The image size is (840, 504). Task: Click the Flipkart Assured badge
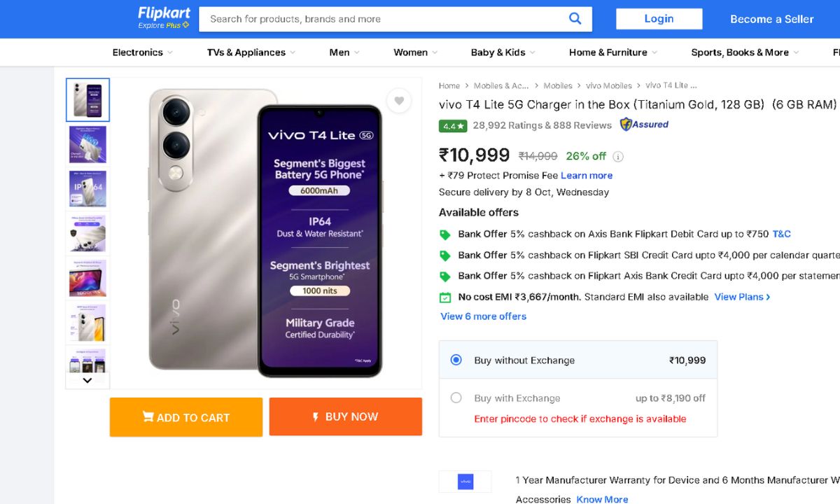[644, 125]
